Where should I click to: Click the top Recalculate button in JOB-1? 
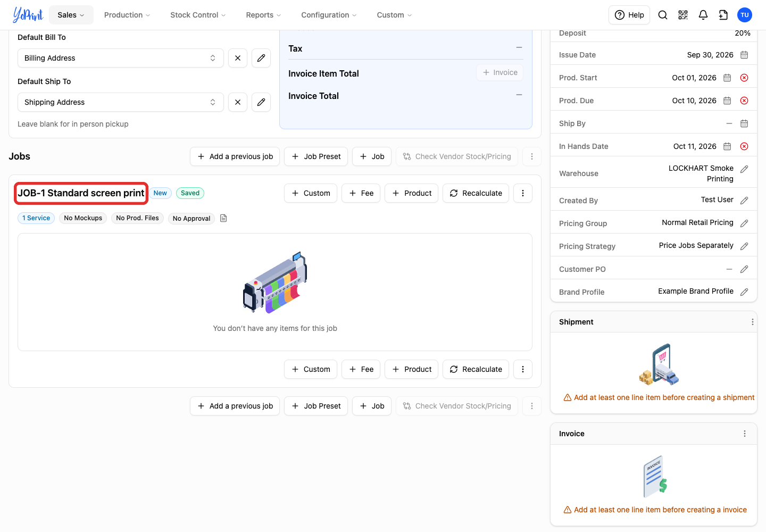(476, 193)
